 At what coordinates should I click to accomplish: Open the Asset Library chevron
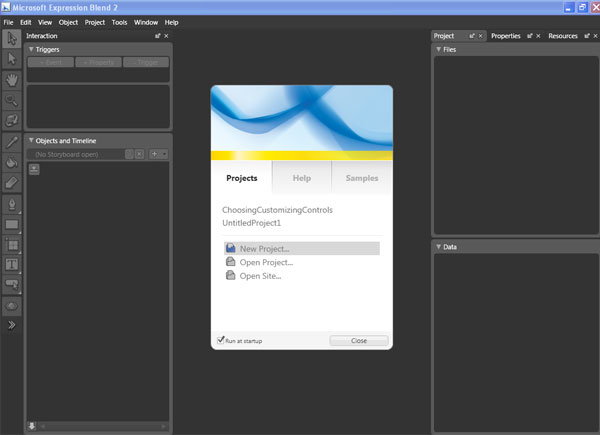coord(11,325)
